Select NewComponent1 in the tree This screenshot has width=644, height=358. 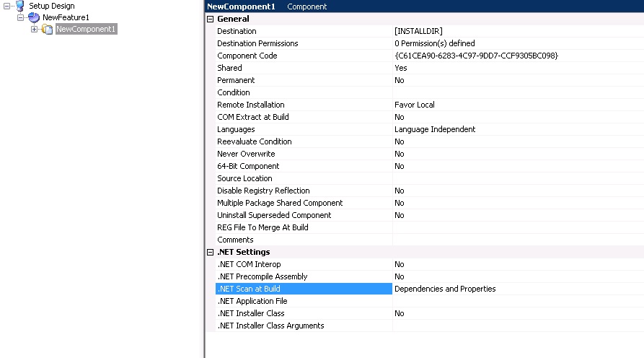pos(85,29)
